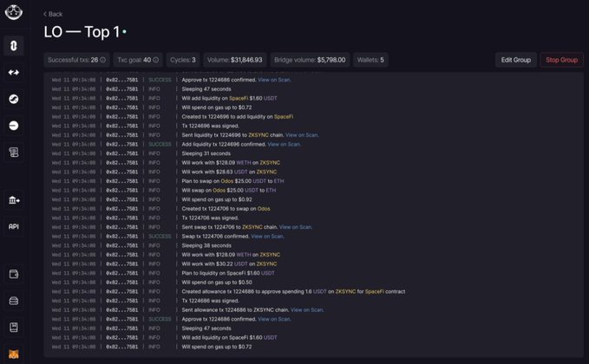Select 'Plan to swap on Odos $25.00' line
This screenshot has width=589, height=364.
click(x=232, y=181)
